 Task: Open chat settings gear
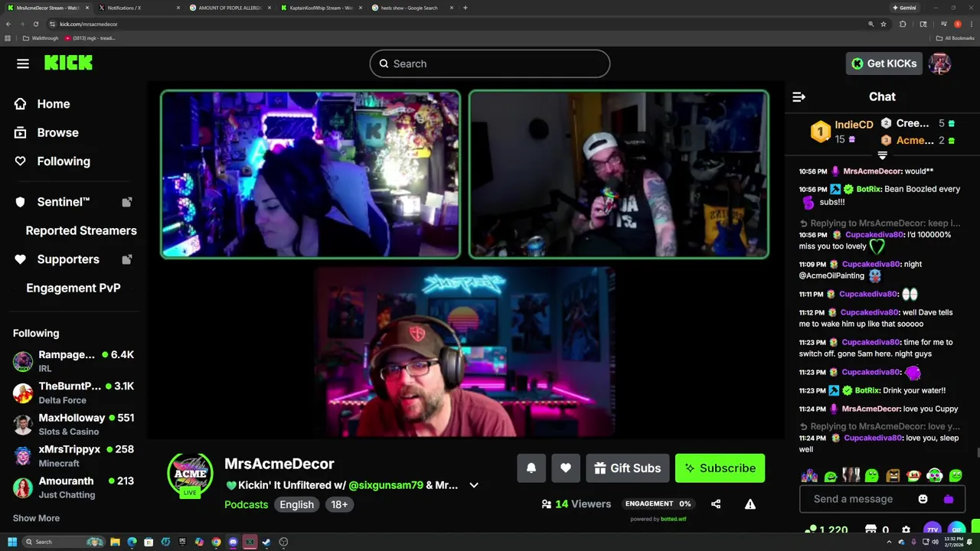click(x=906, y=530)
